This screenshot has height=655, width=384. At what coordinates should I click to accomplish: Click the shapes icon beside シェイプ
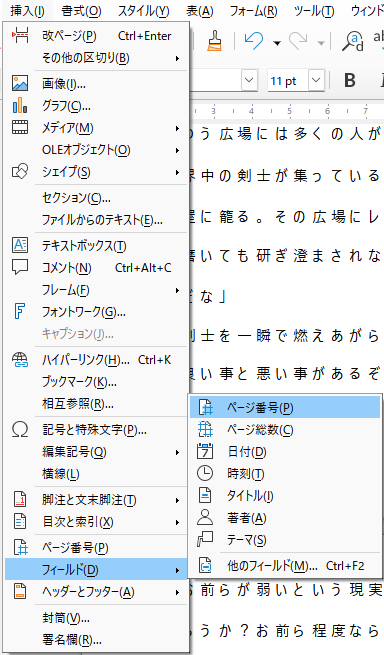click(x=20, y=171)
